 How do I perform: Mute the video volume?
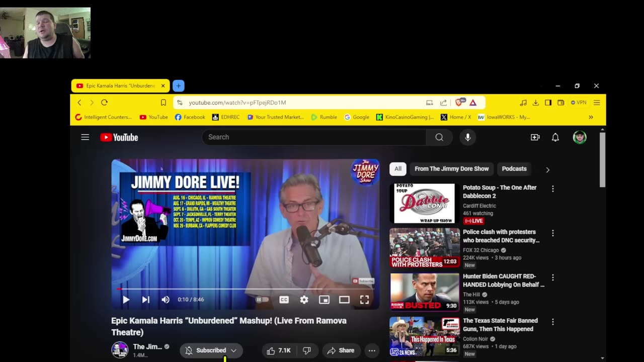(165, 300)
